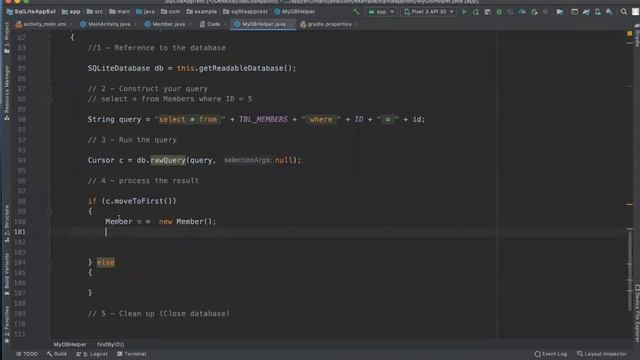Click the Search Everywhere magnifier icon
The width and height of the screenshot is (640, 360).
tap(624, 12)
